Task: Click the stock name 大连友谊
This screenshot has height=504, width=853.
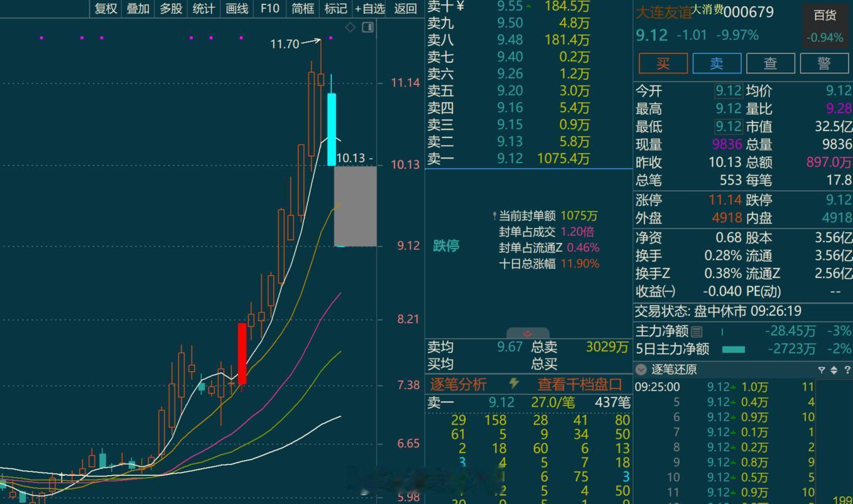Action: click(663, 13)
